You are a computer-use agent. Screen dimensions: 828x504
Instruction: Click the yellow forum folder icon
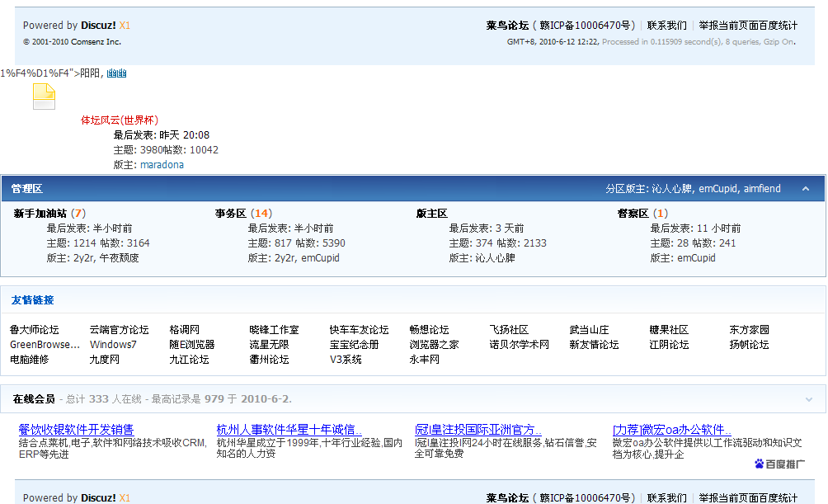click(x=44, y=97)
